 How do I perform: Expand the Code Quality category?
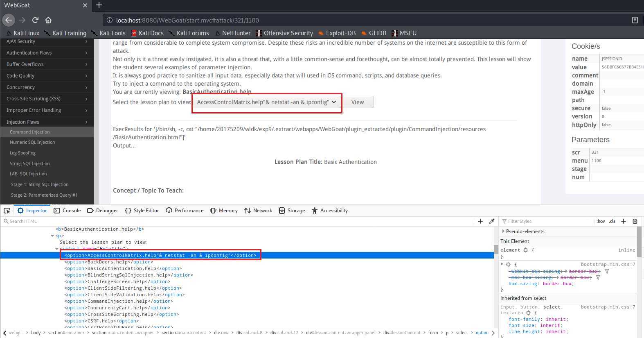coord(47,76)
